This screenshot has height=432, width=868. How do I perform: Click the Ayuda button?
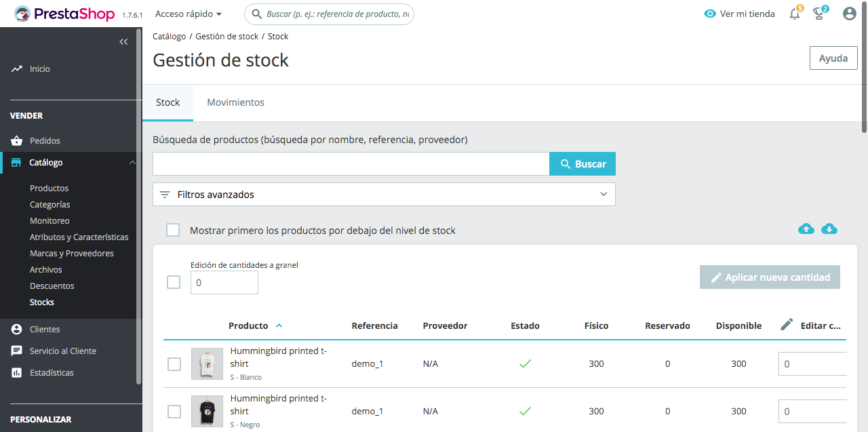(833, 58)
